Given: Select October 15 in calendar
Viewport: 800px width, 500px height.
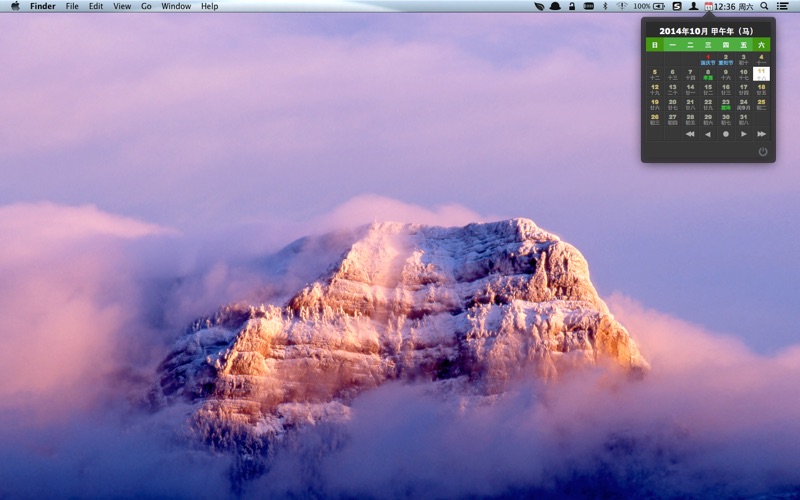Looking at the screenshot, I should pos(708,89).
